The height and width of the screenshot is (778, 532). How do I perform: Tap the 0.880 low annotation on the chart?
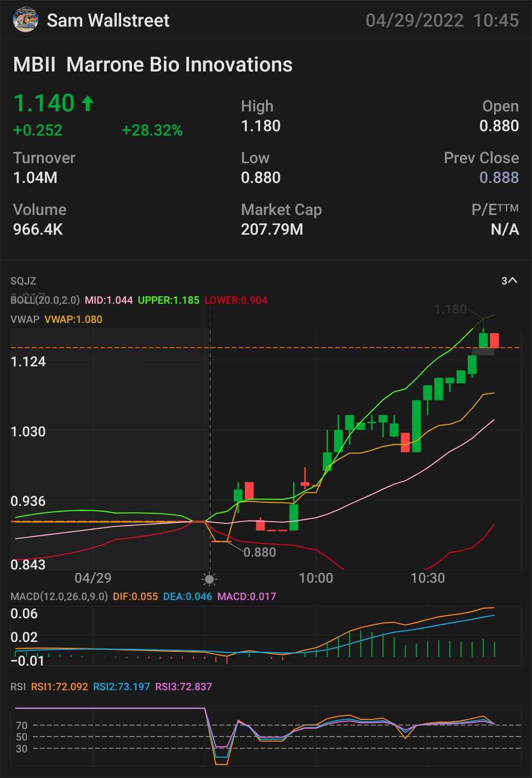point(260,552)
